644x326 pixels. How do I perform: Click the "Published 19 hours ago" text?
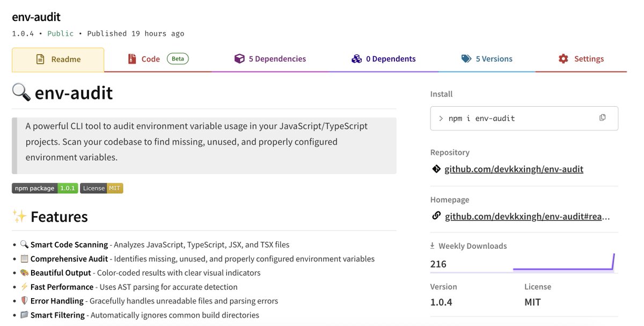(136, 33)
